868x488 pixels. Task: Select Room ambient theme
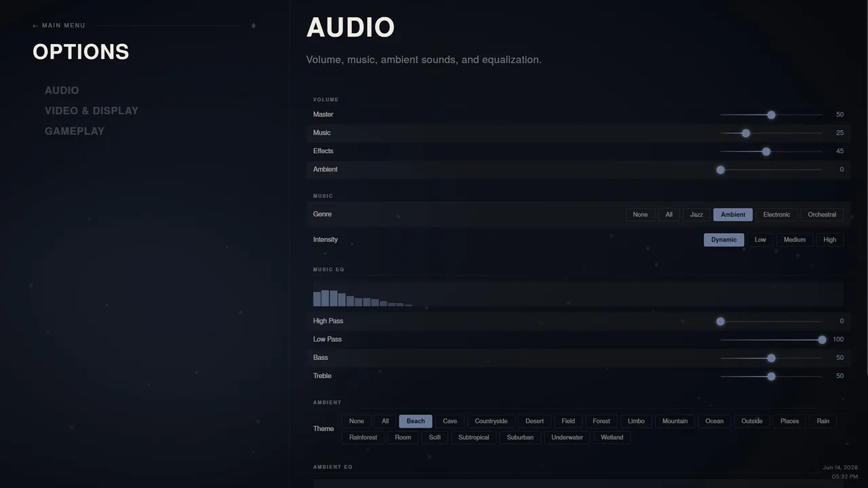[x=403, y=437]
